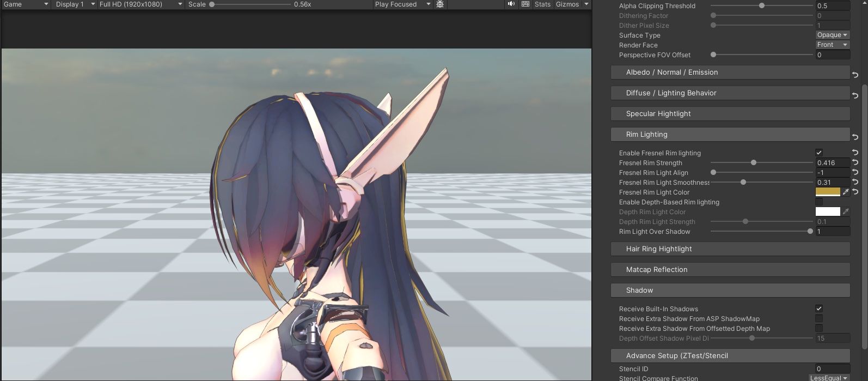Mute audio with the speaker icon

click(x=511, y=4)
